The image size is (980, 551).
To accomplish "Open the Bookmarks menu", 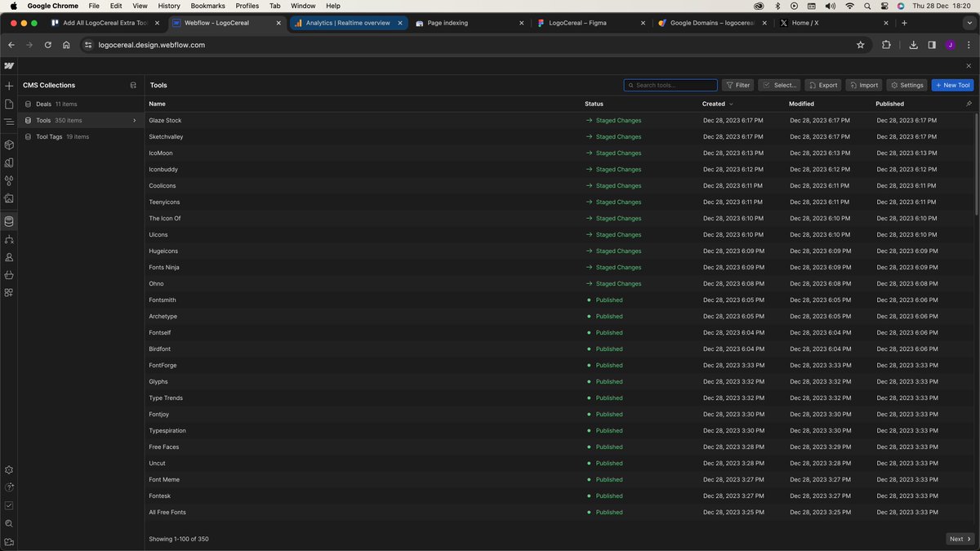I will (x=207, y=6).
